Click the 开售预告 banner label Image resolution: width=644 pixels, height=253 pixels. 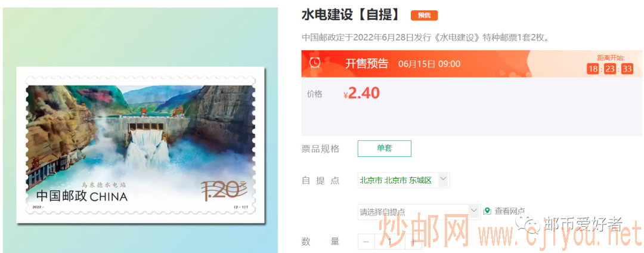pos(366,64)
